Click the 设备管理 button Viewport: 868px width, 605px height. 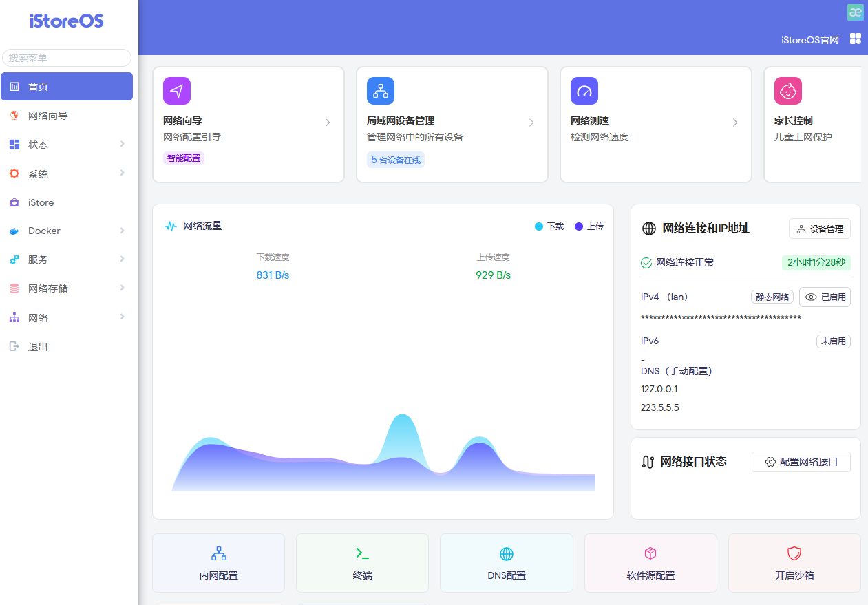pos(820,229)
